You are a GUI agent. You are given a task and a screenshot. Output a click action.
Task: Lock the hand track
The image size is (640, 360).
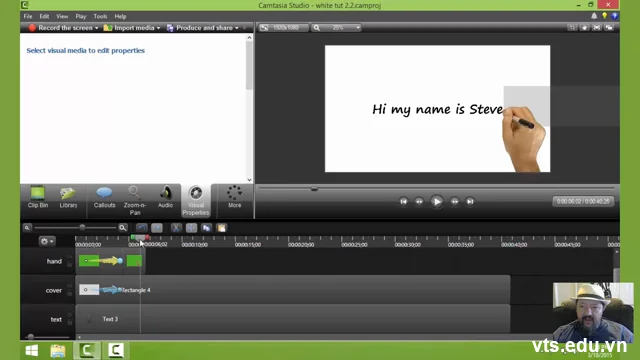[69, 264]
